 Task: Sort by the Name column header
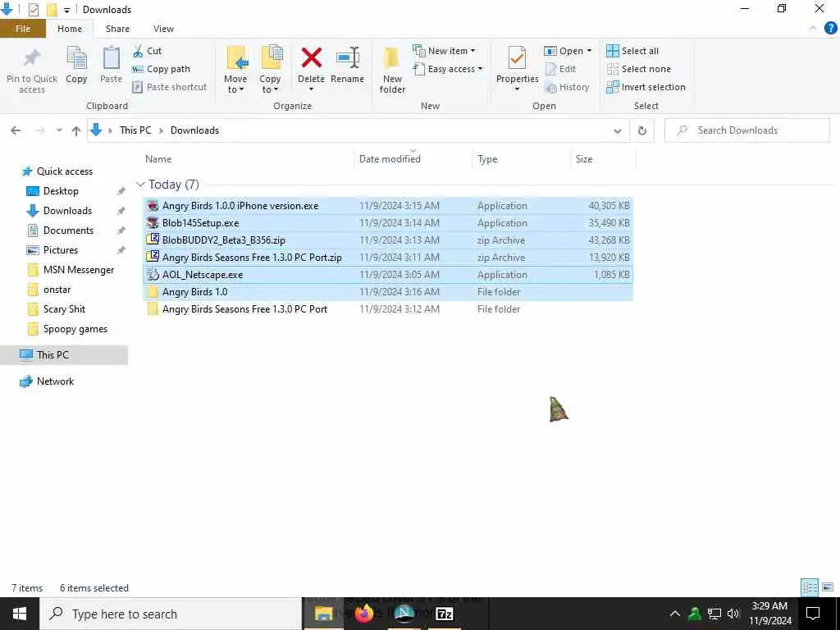[x=158, y=159]
